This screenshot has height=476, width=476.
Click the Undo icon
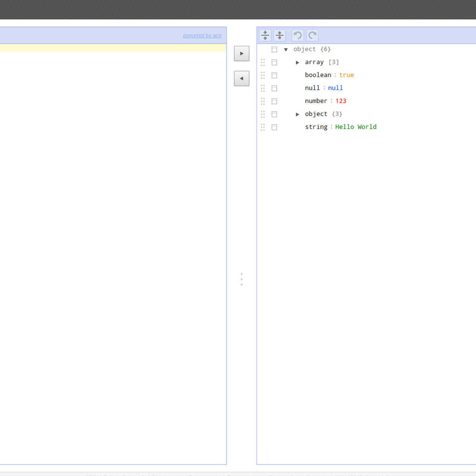[x=297, y=35]
